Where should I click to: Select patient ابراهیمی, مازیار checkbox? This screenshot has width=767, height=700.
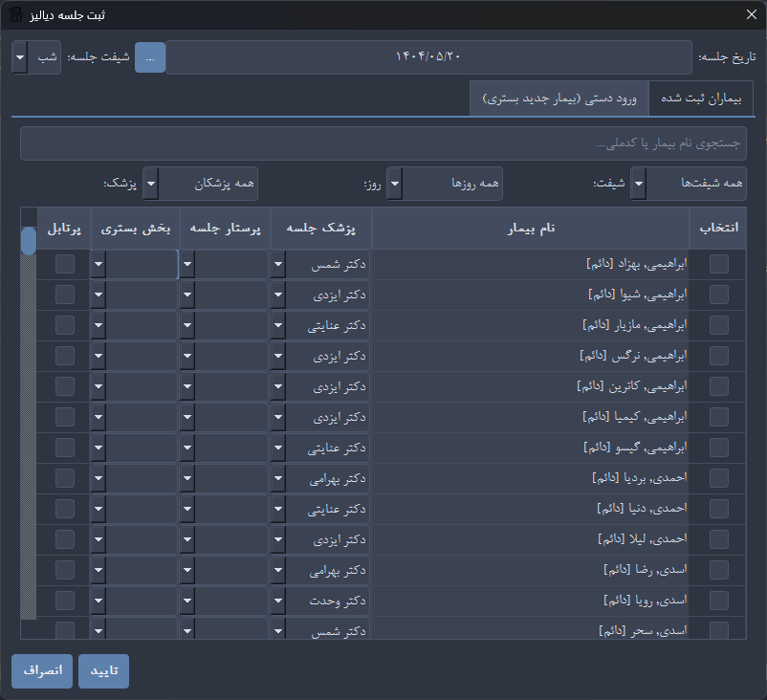click(718, 325)
